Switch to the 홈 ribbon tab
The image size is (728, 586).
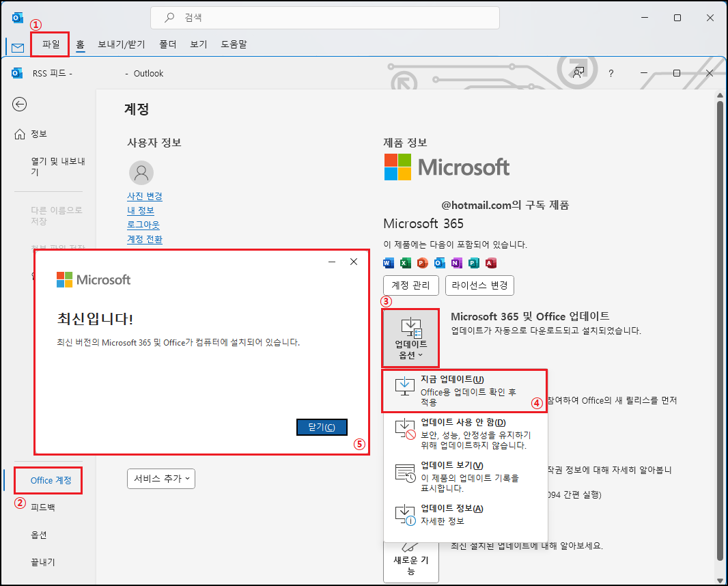81,44
